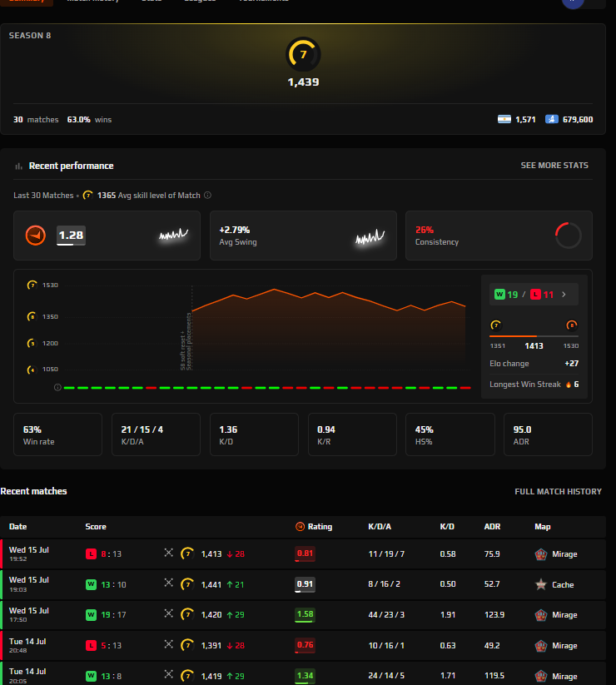Click the region ranking icon beside 679,600
The width and height of the screenshot is (616, 685).
click(552, 119)
